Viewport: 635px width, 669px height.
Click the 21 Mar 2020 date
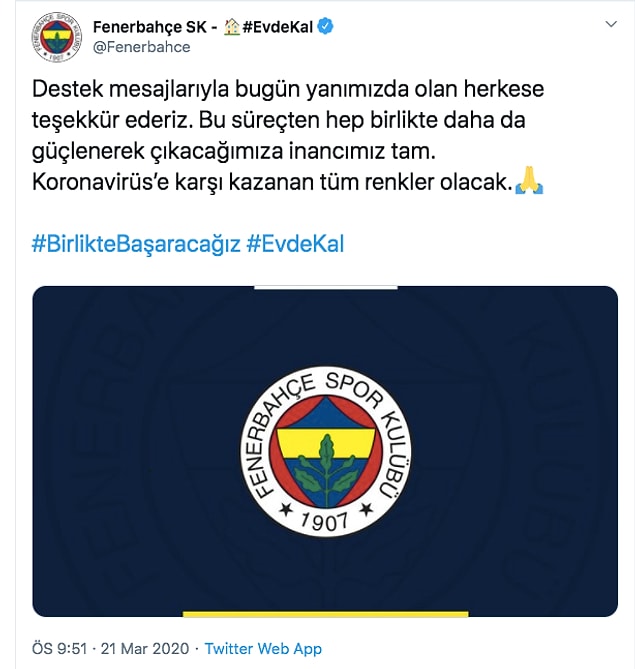tap(145, 649)
